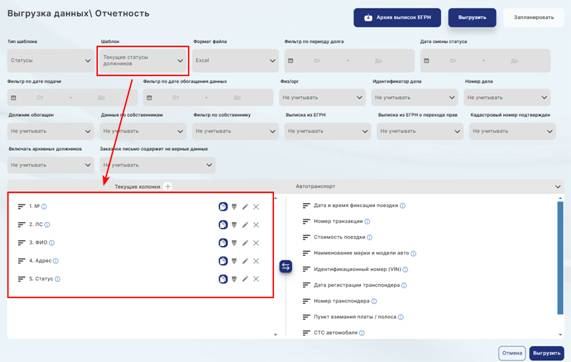Image resolution: width=571 pixels, height=362 pixels.
Task: Open the Тип шаблона Статусы dropdown
Action: pos(50,60)
